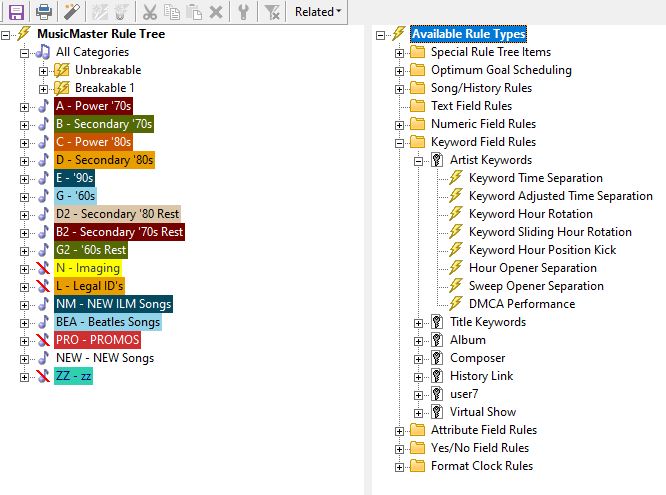Expand the B - Secondary '70s category
This screenshot has height=495, width=666.
click(25, 125)
